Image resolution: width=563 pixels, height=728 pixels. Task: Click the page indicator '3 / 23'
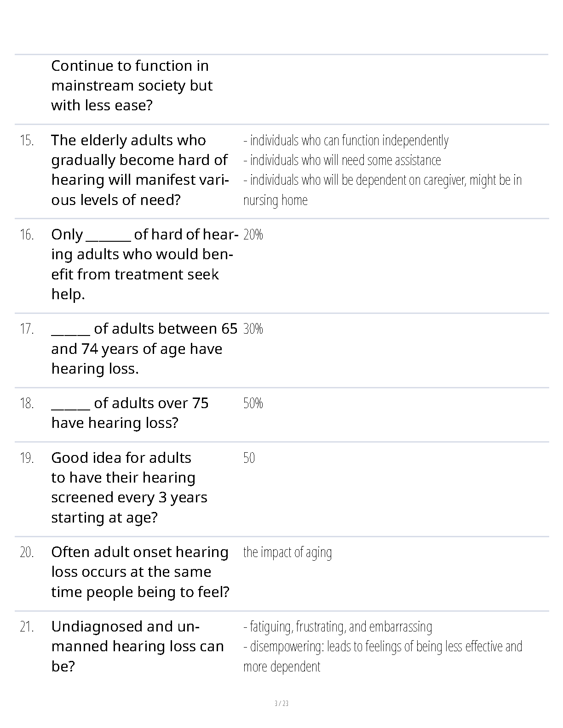pos(281,704)
